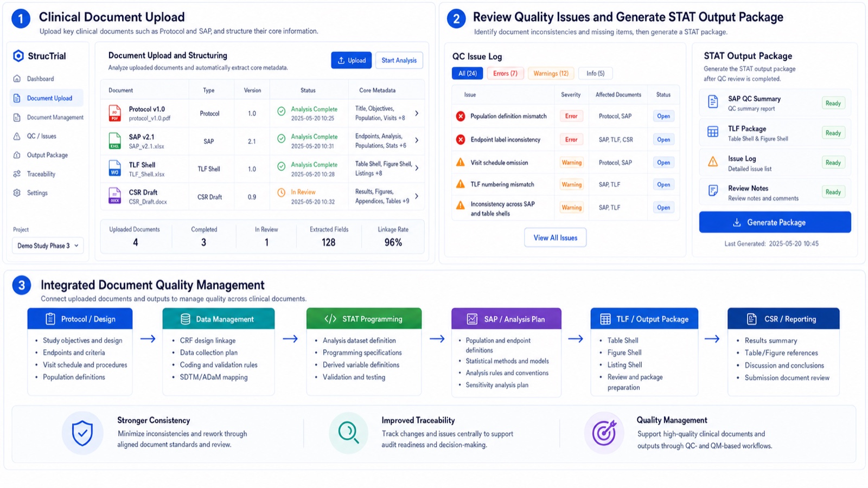868x488 pixels.
Task: Click the Review Notes icon
Action: tap(713, 190)
